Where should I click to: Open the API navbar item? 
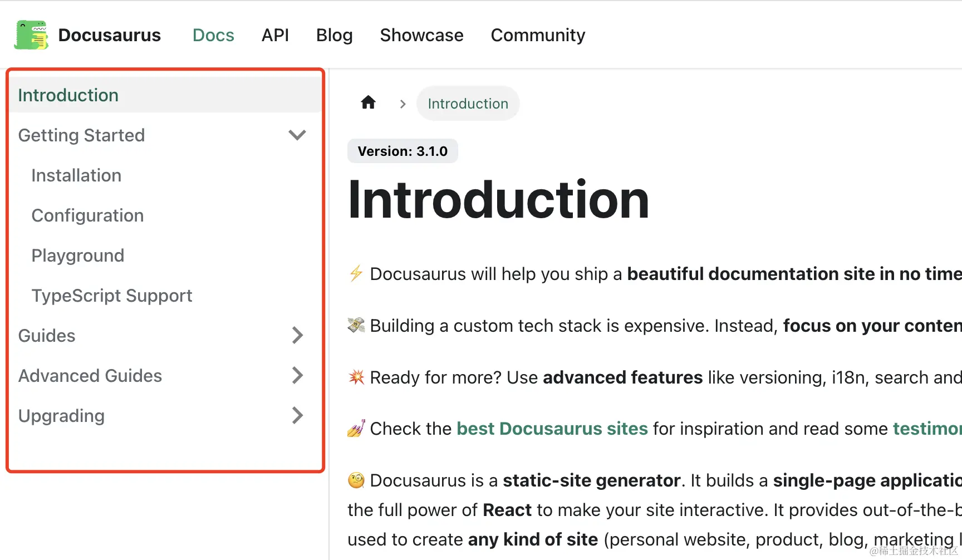pos(275,35)
